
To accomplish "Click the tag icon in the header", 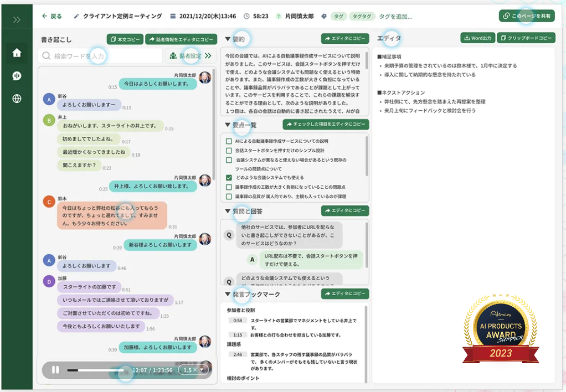I will tap(324, 16).
